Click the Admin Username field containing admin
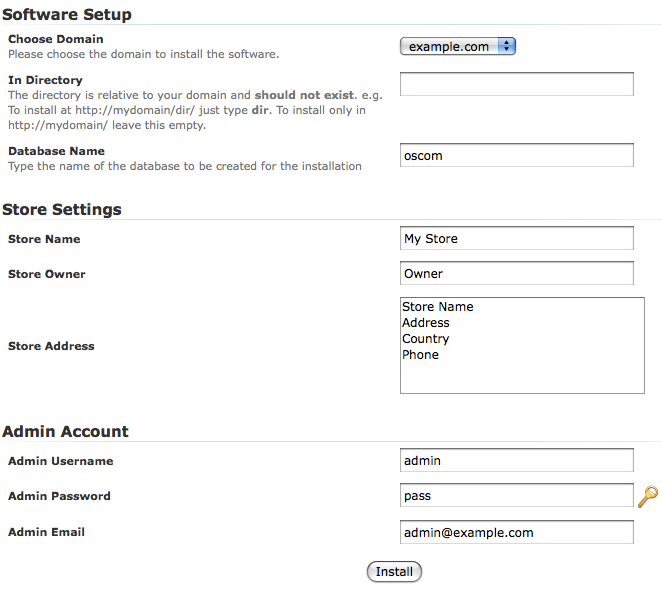 point(517,460)
